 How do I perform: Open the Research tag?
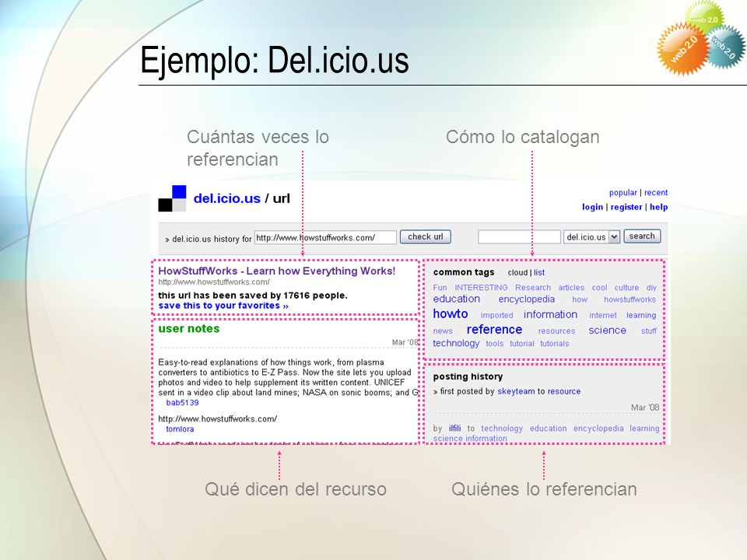(532, 288)
